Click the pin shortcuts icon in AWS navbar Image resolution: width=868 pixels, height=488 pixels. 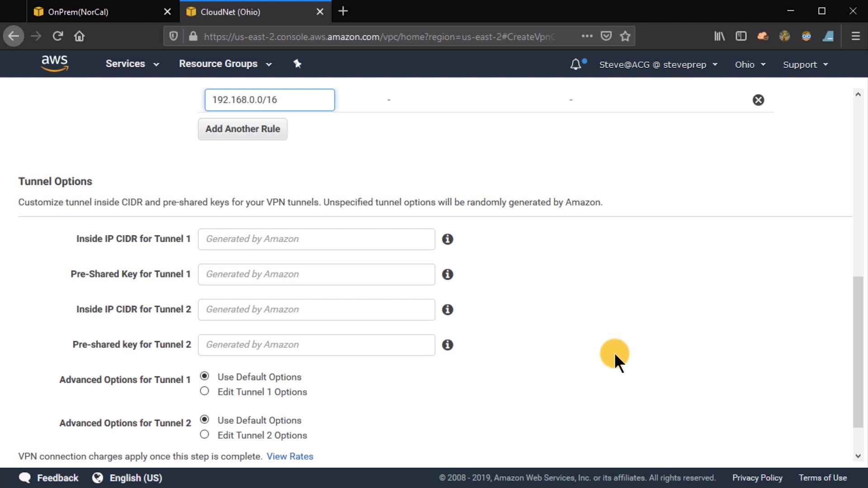point(297,64)
